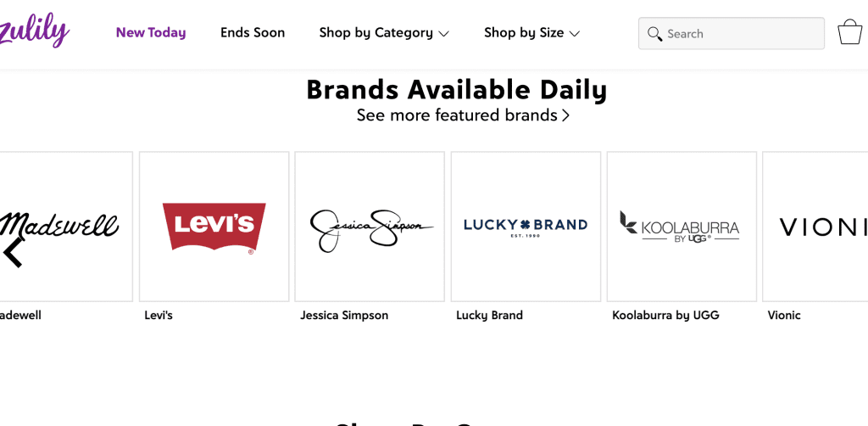This screenshot has width=868, height=426.
Task: Click the Jessica Simpson text label
Action: [x=344, y=316]
